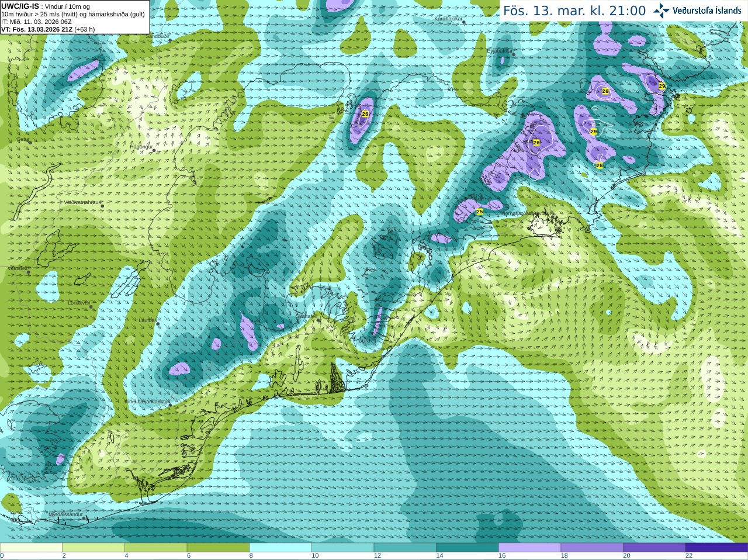Click the Veiðivatnahraun station label

click(x=82, y=202)
